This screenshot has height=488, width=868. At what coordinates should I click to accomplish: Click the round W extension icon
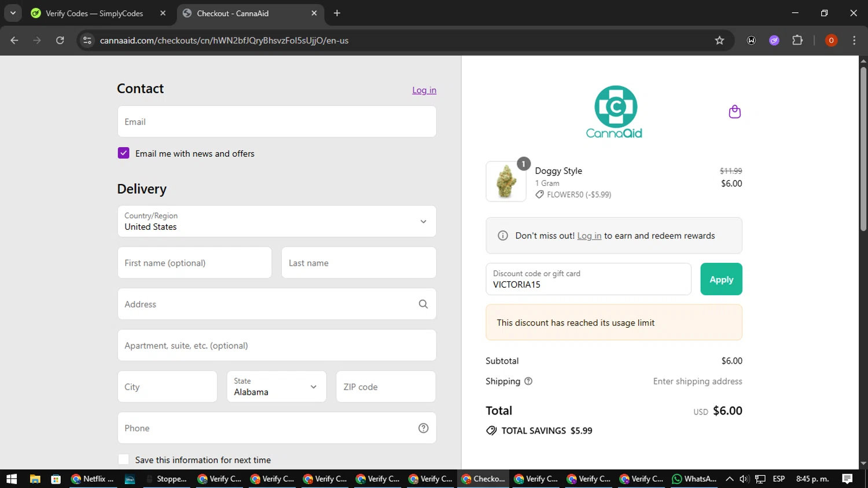point(751,40)
